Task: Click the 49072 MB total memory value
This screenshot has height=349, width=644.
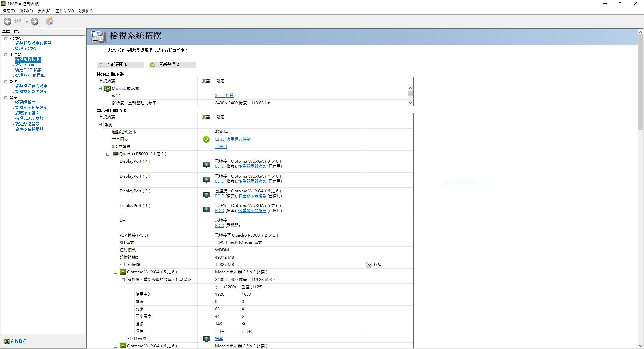Action: tap(225, 257)
